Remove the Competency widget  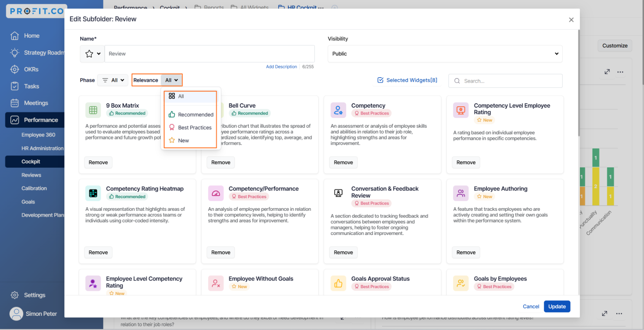[x=343, y=162]
